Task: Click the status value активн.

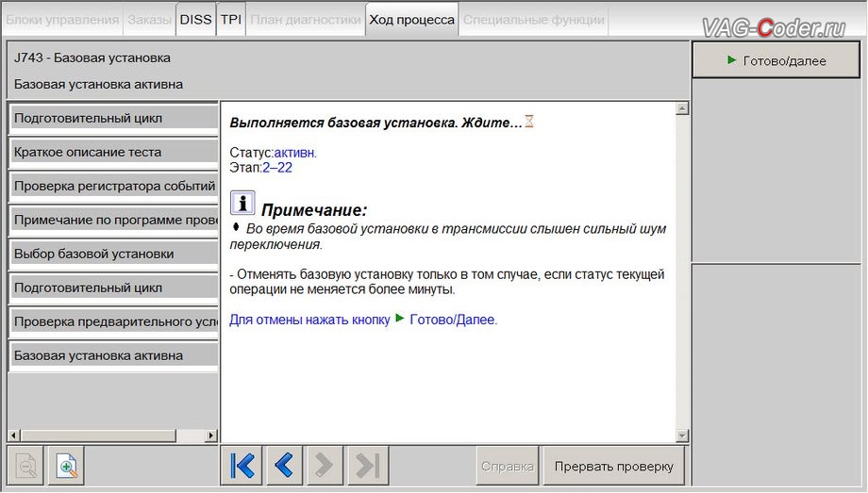Action: (x=295, y=153)
